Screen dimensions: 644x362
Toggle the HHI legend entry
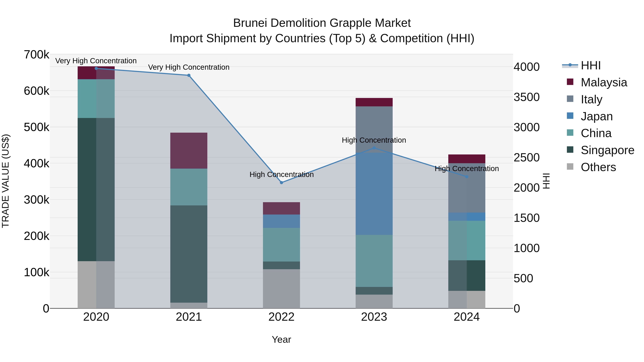[581, 65]
